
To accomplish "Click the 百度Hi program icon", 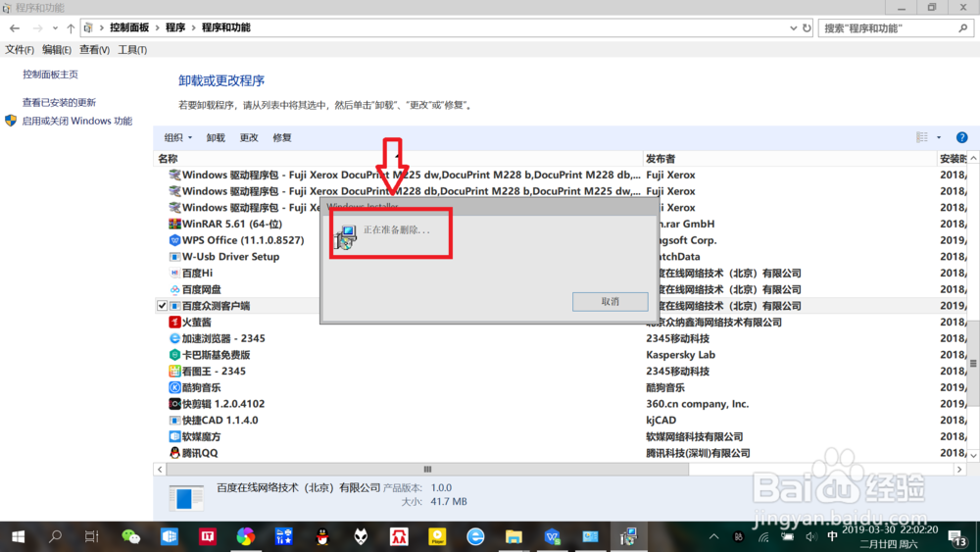I will (x=174, y=274).
